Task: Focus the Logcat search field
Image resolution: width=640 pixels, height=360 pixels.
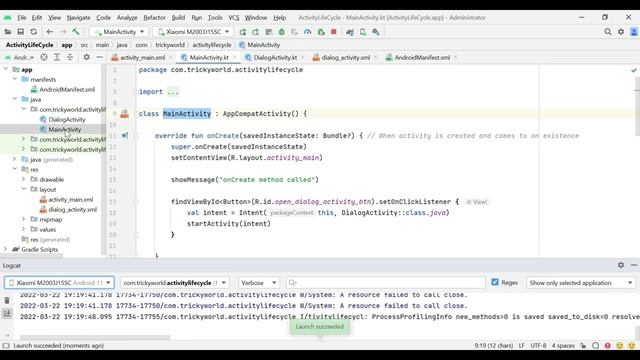Action: point(385,282)
